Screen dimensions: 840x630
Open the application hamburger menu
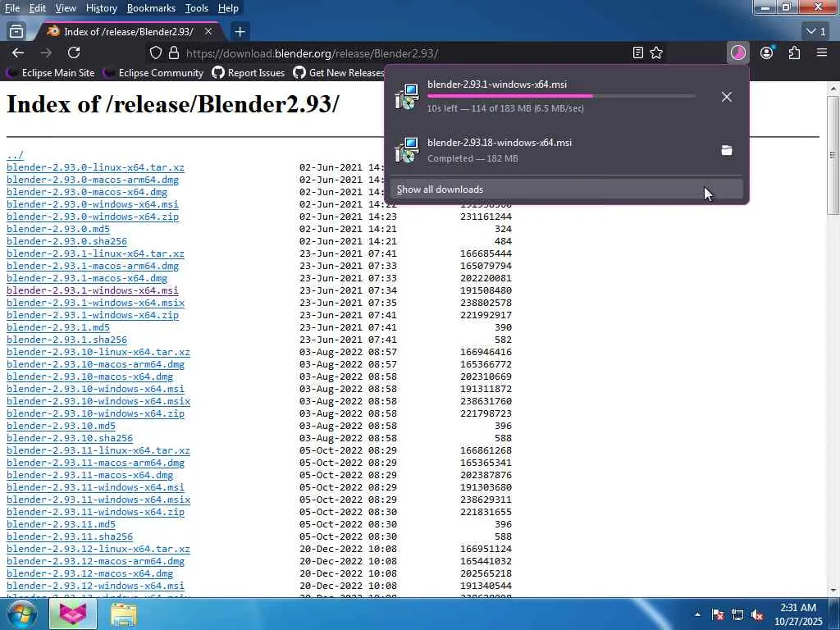tap(822, 52)
